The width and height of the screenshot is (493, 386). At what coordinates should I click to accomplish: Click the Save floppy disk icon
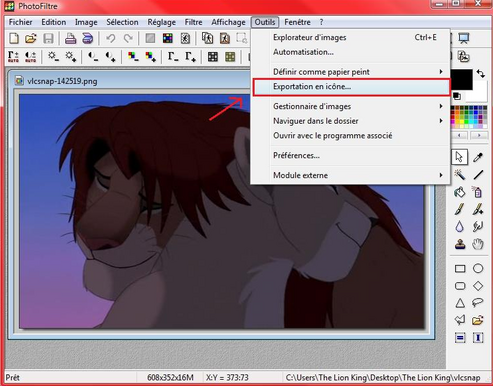click(48, 38)
